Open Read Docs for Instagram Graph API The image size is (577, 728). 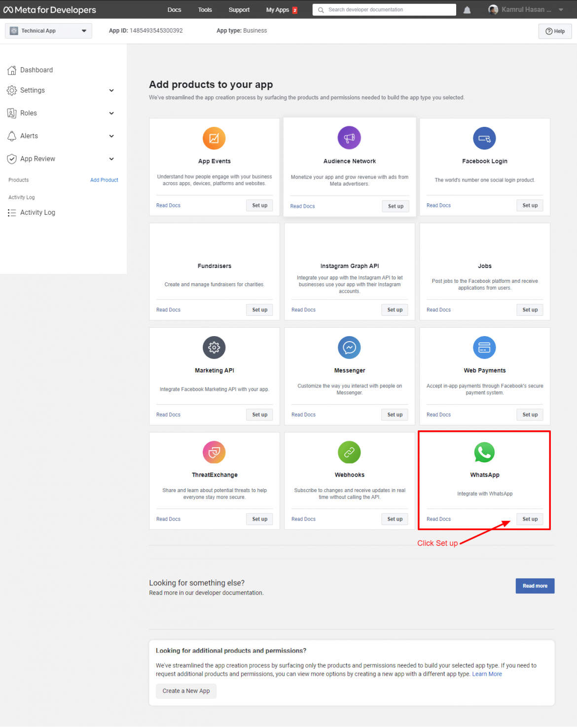click(303, 309)
